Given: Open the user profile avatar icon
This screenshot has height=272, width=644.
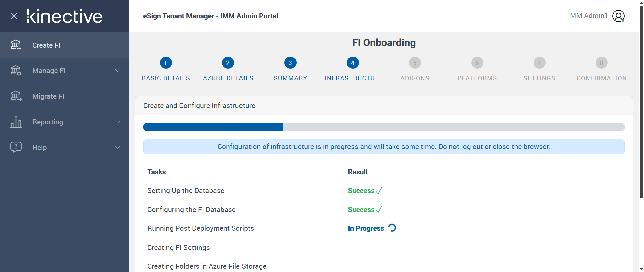Looking at the screenshot, I should coord(618,16).
